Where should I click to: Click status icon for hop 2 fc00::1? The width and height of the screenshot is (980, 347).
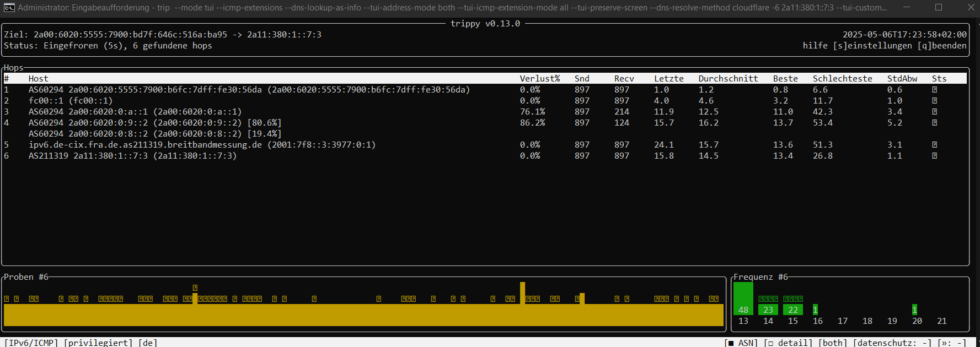(935, 101)
